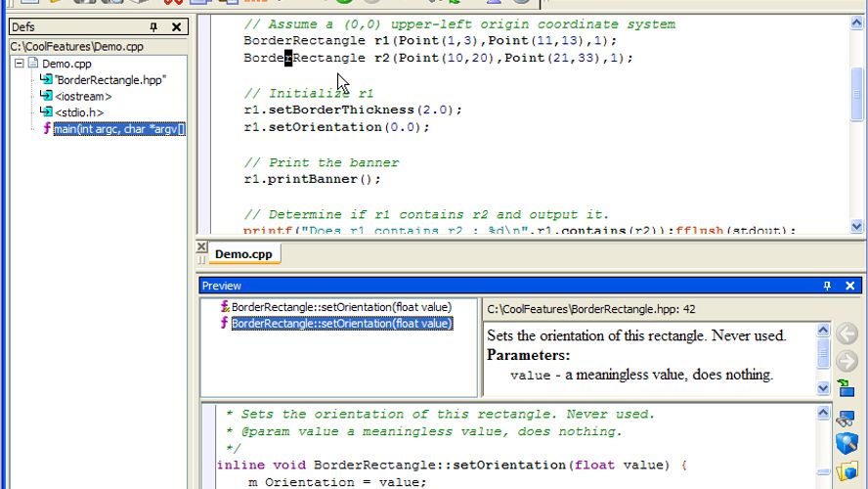Image resolution: width=868 pixels, height=489 pixels.
Task: Click function icon beside main(int argc
Action: 47,128
